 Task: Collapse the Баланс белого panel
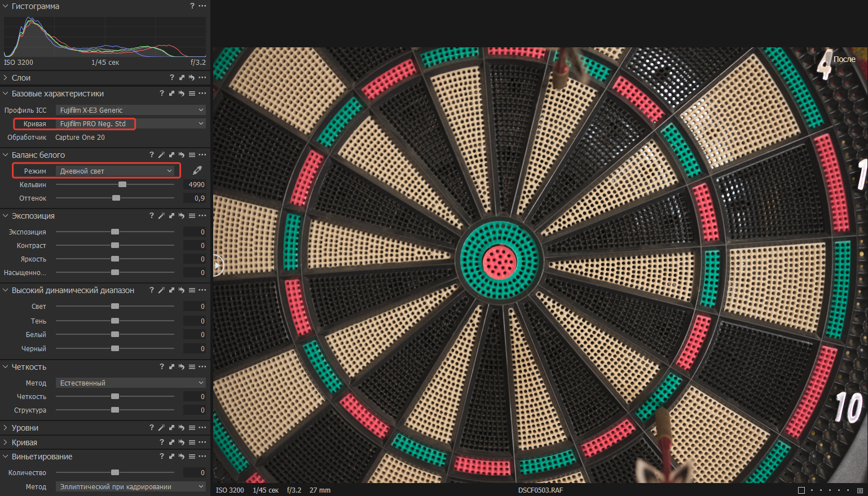6,154
